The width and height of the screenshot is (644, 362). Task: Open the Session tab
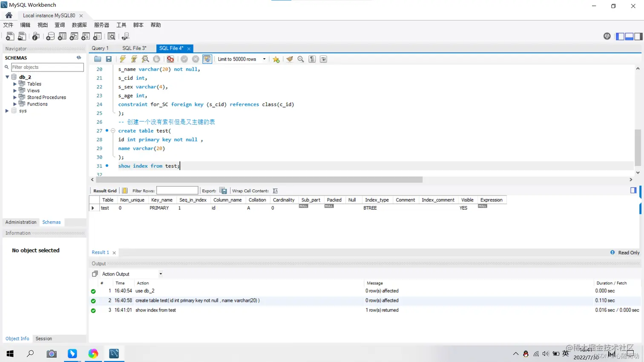point(43,339)
